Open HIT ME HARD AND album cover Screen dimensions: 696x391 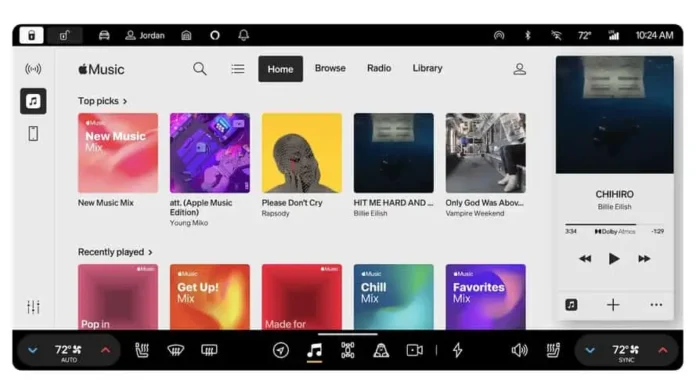394,153
